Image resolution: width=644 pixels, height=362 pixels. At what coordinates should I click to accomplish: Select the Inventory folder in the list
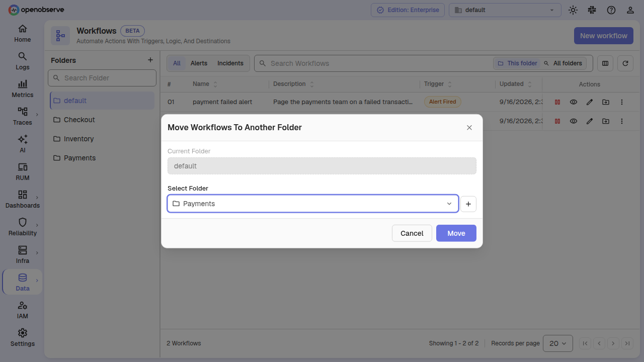(x=102, y=139)
